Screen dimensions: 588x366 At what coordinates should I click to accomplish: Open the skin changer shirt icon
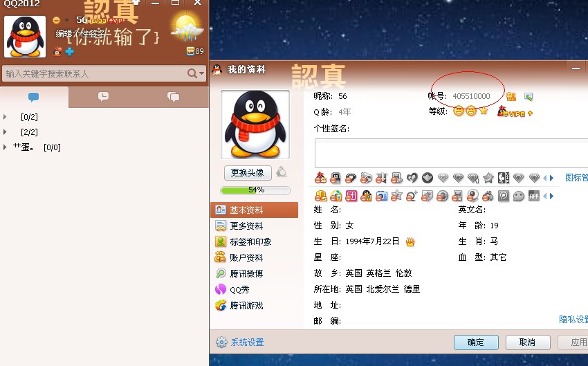pyautogui.click(x=136, y=2)
